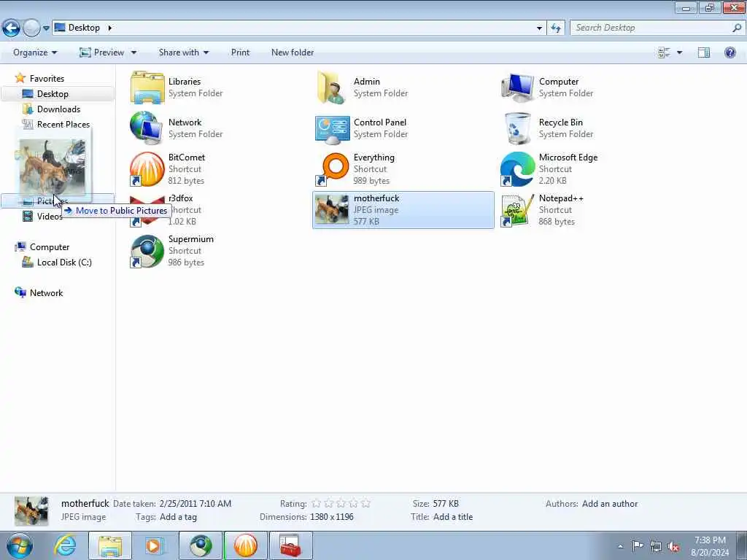Set rating to one star
Image resolution: width=747 pixels, height=560 pixels.
317,503
